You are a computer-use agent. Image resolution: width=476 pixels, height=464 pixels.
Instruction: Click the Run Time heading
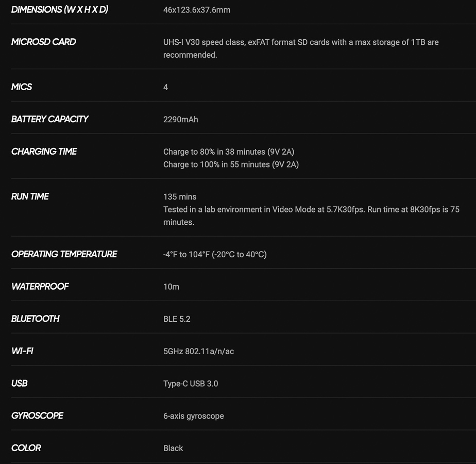pos(30,196)
